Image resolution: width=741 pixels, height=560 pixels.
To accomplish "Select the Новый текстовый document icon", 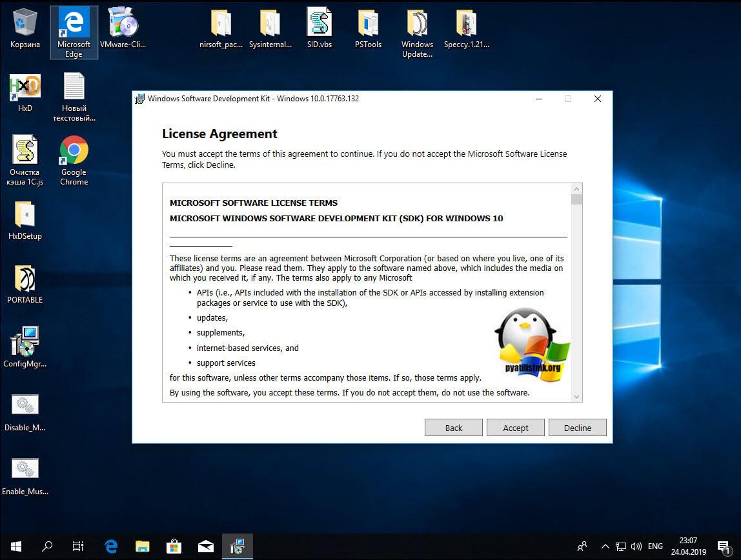I will pos(74,97).
